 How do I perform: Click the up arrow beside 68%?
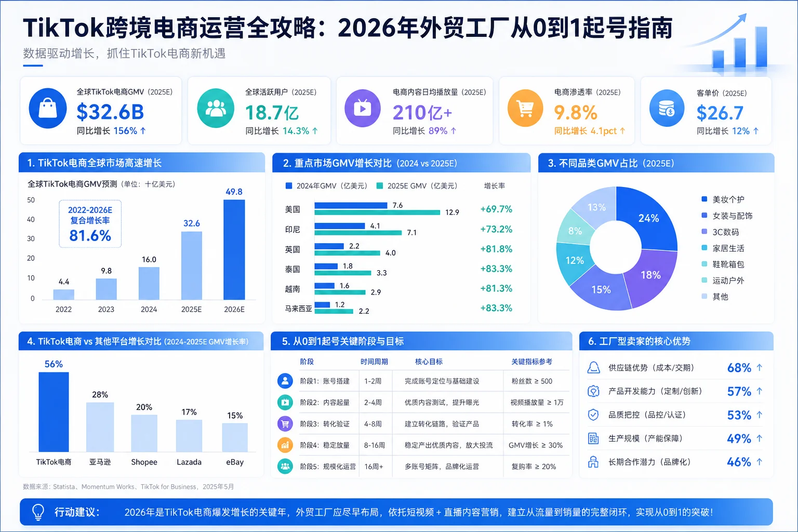click(x=760, y=367)
